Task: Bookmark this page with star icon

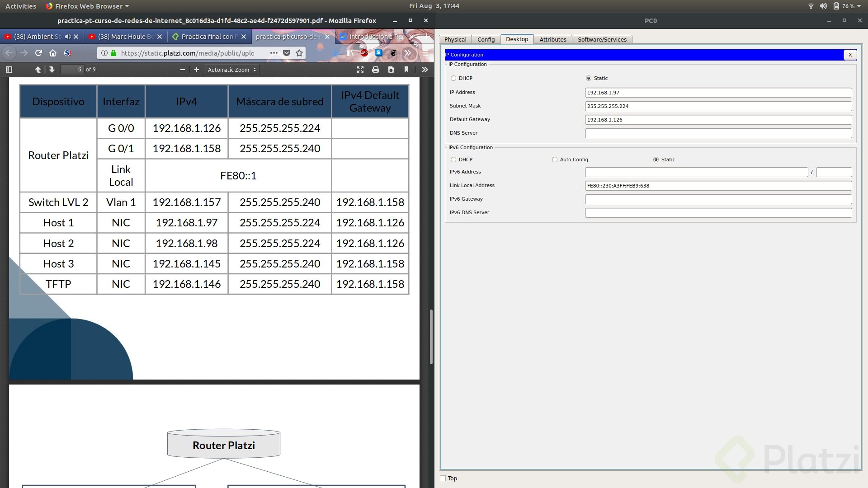Action: pyautogui.click(x=299, y=53)
